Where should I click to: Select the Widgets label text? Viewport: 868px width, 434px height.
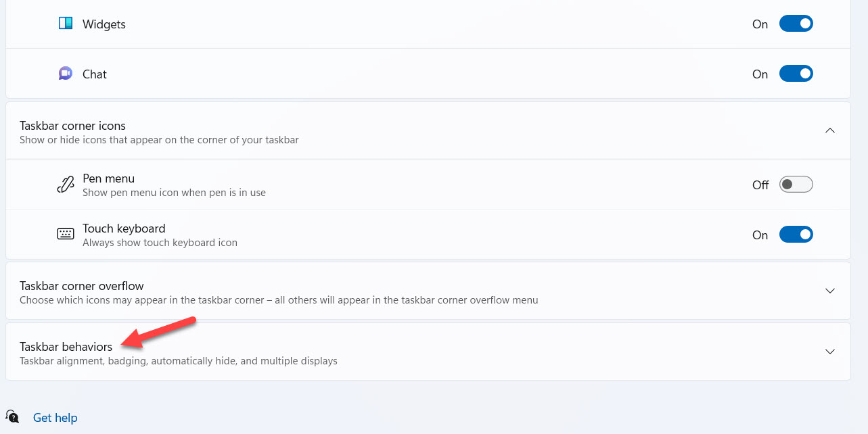click(104, 24)
